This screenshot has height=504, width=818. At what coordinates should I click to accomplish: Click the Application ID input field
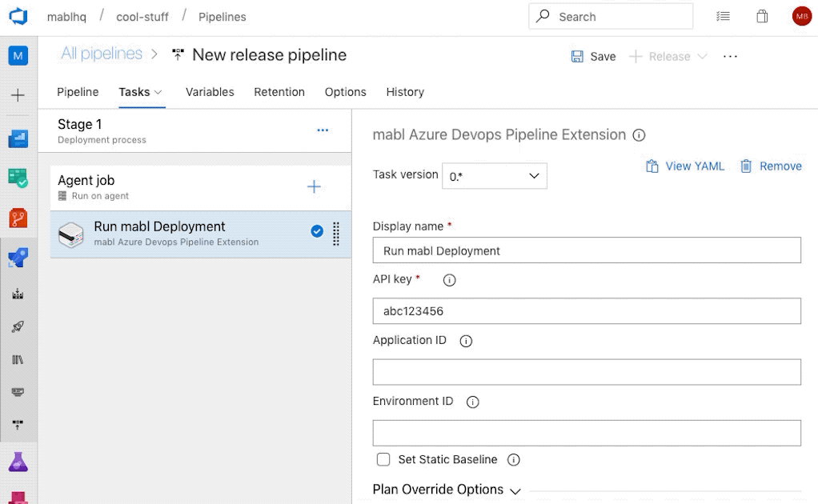coord(587,372)
